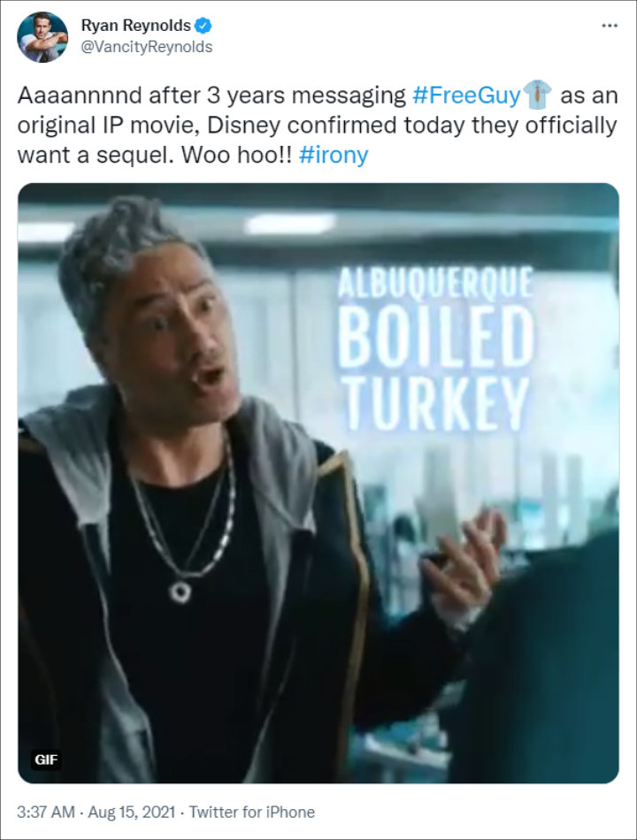Click the shirt-and-tie emoji after #FreeGuy
Screen dimensions: 637x840
[537, 95]
